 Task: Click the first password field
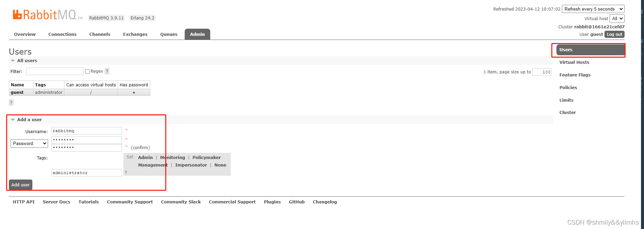pyautogui.click(x=87, y=140)
